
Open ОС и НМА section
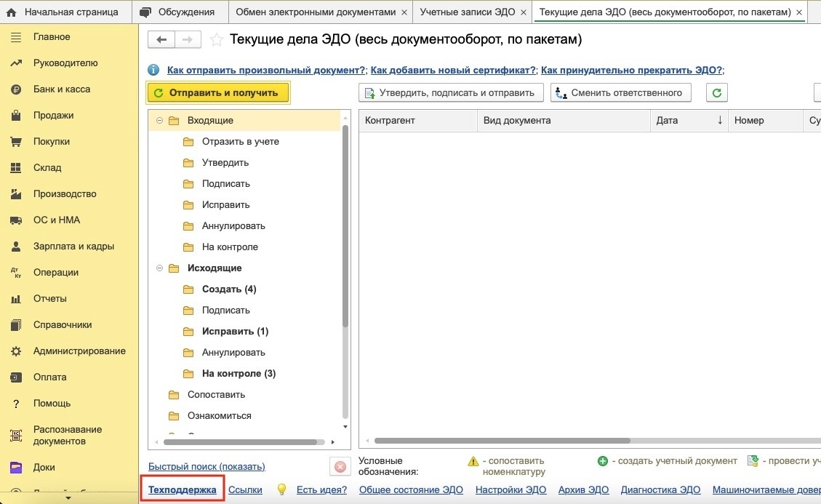[57, 220]
